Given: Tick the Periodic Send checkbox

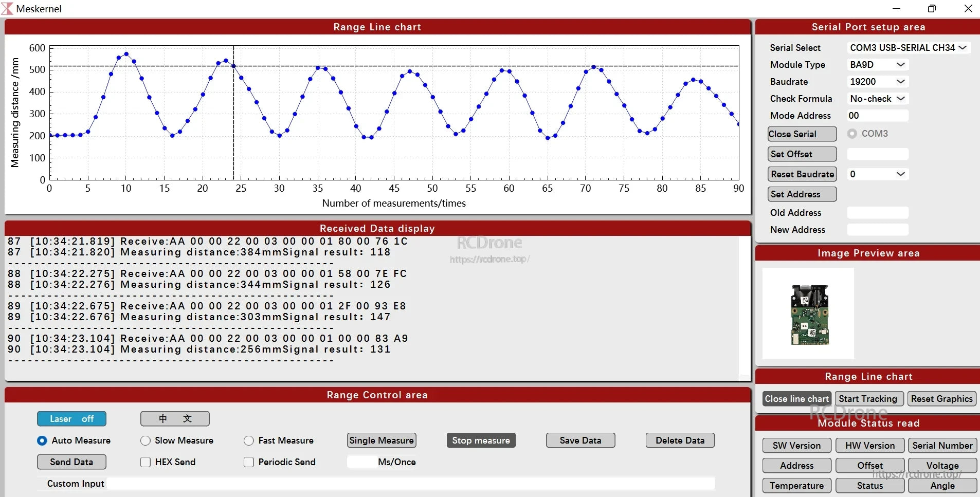Looking at the screenshot, I should pos(249,462).
